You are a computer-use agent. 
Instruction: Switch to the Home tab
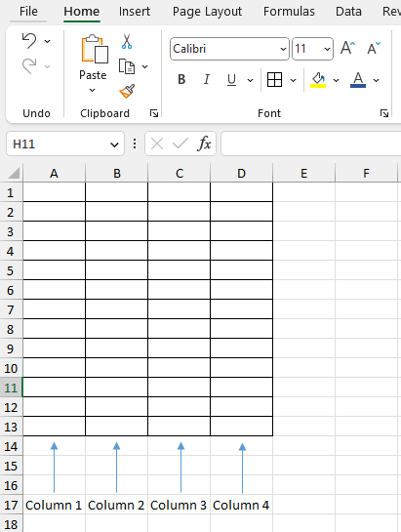(82, 12)
